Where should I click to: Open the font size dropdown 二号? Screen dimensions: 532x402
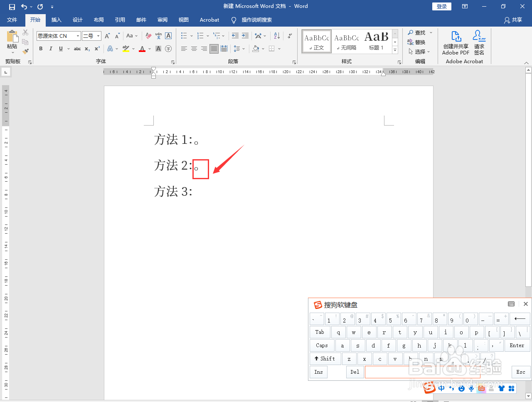pos(99,36)
